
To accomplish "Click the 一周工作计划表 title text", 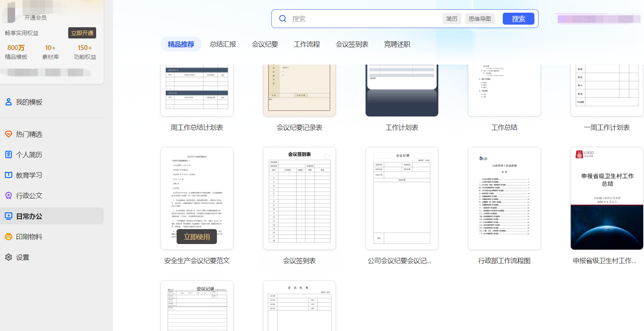I will tap(607, 128).
